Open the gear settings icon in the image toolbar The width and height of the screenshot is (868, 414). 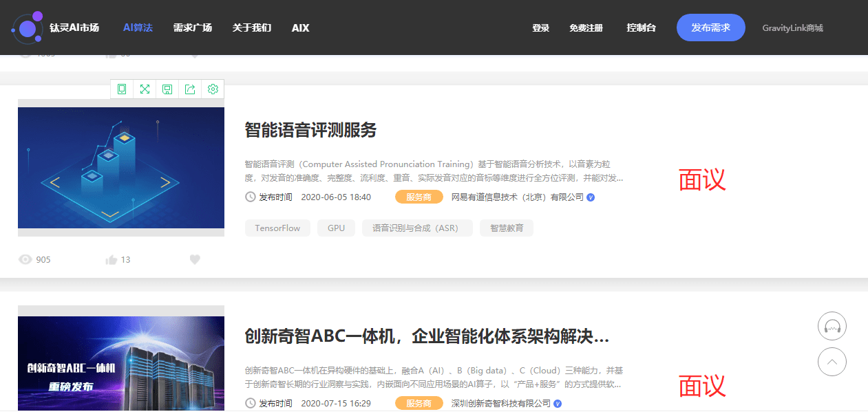(x=213, y=89)
